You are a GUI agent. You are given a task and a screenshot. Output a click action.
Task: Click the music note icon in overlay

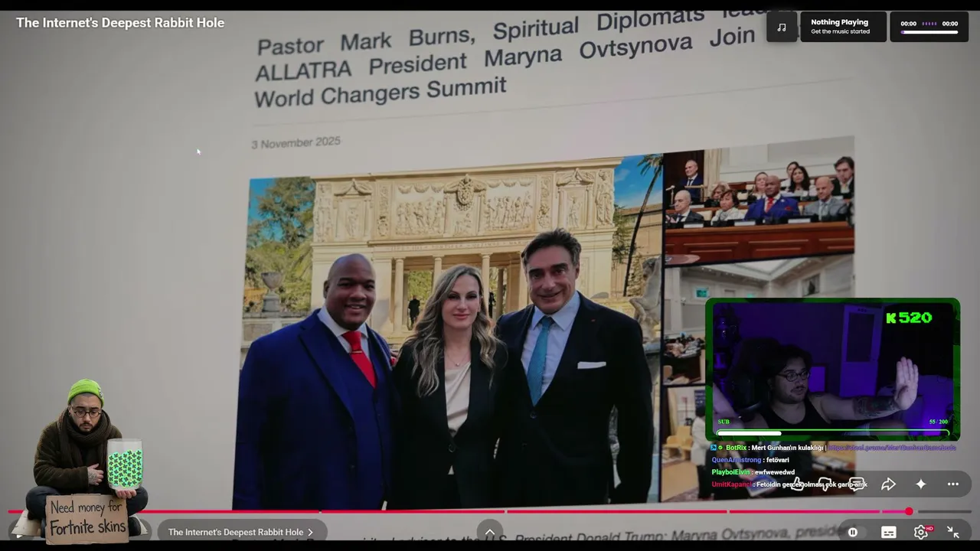click(x=782, y=28)
